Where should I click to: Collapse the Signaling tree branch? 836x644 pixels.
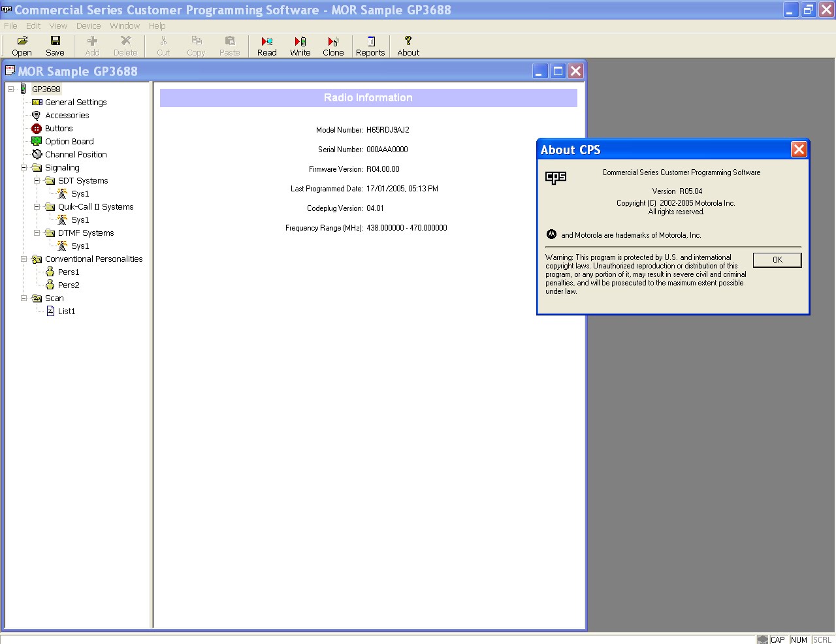[24, 167]
